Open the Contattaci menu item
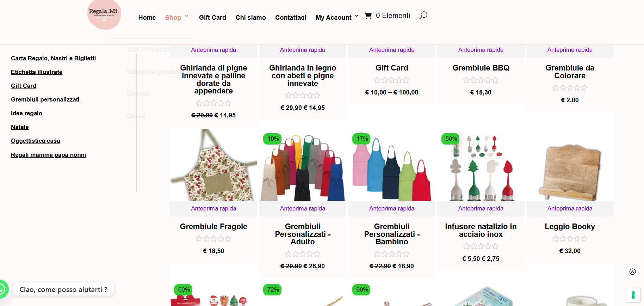The image size is (644, 306). click(291, 18)
